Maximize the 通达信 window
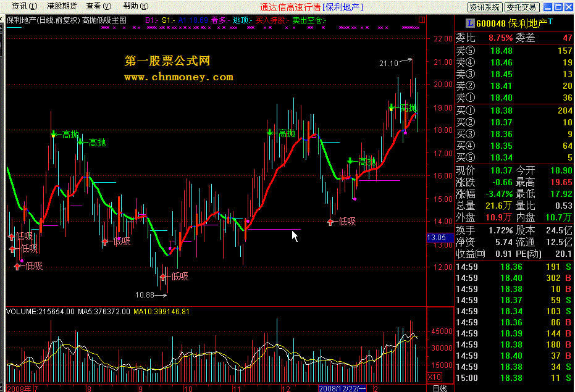Image resolution: width=575 pixels, height=392 pixels. tap(558, 7)
